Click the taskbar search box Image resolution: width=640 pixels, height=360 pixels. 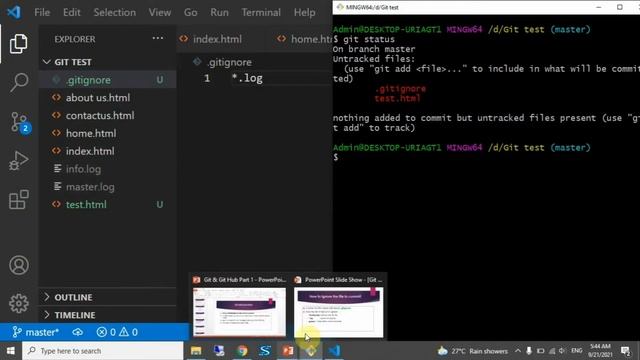[x=103, y=351]
